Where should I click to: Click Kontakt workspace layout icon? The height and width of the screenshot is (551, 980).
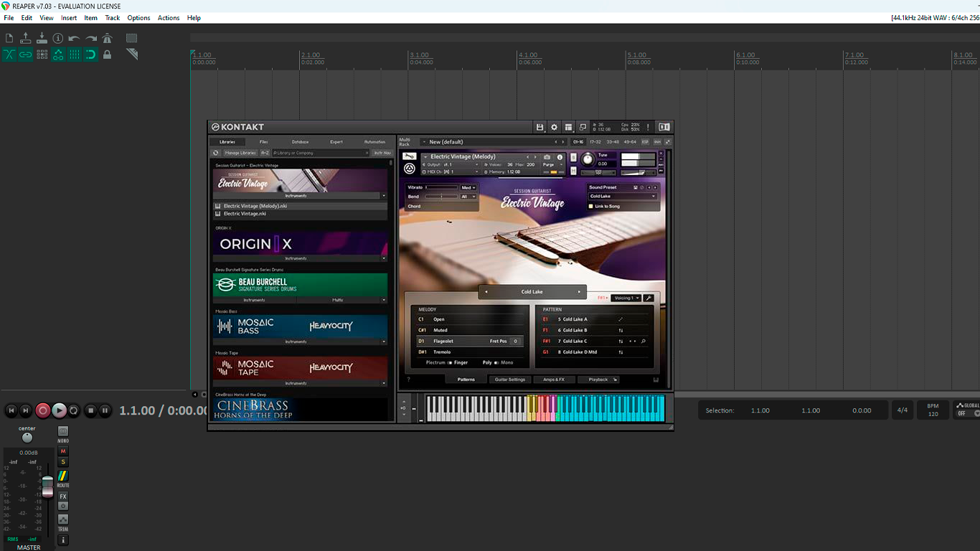[568, 127]
